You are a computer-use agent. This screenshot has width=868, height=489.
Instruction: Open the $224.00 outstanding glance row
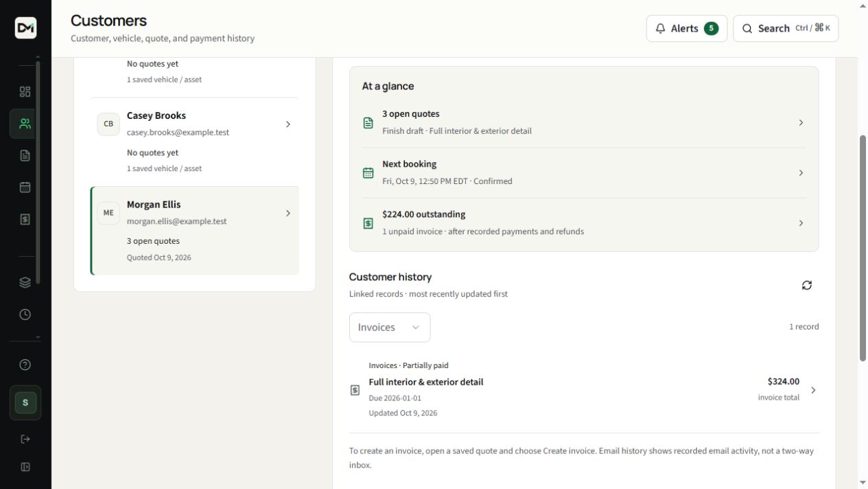point(584,223)
